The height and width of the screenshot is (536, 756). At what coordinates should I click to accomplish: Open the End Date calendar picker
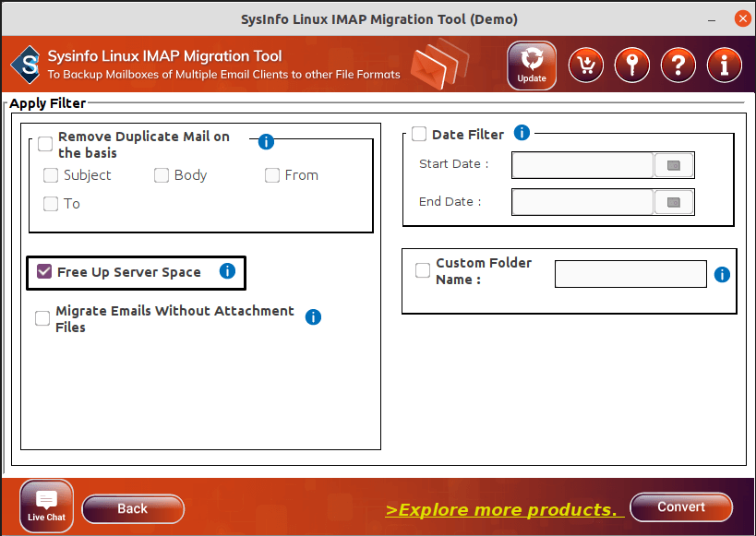click(674, 202)
